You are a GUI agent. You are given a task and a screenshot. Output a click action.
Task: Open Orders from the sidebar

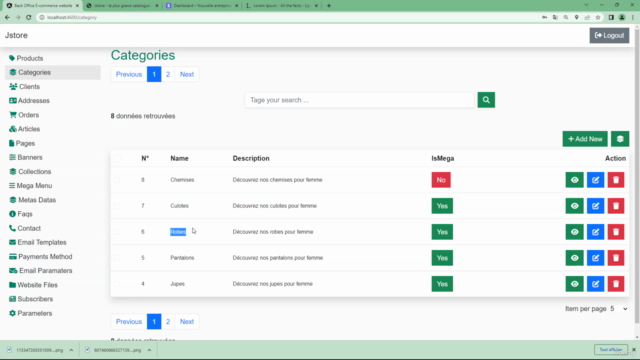click(x=24, y=115)
